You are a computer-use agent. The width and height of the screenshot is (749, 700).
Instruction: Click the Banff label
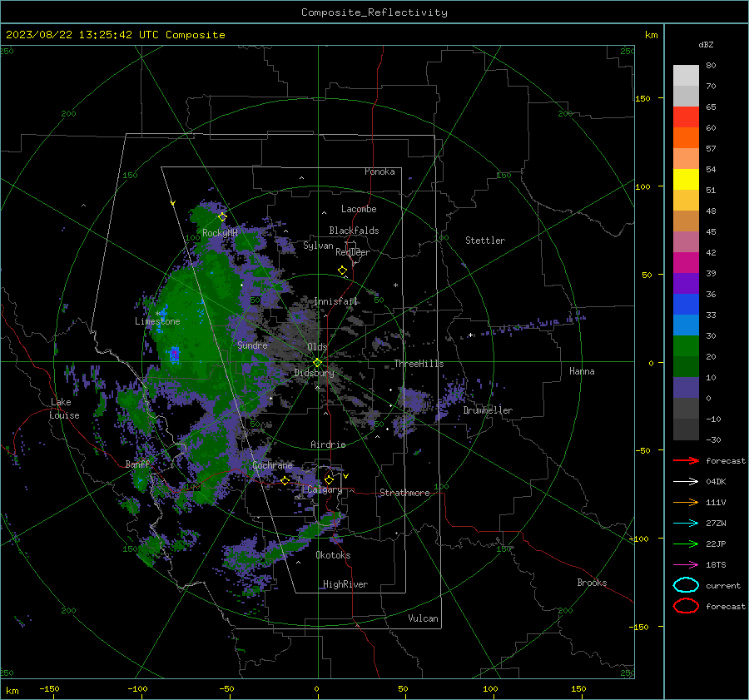(137, 464)
